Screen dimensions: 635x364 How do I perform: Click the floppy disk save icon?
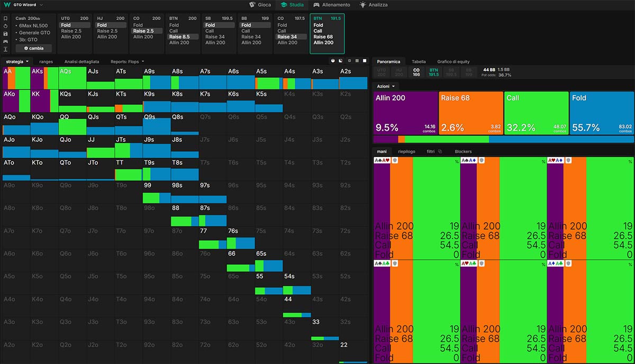5,33
